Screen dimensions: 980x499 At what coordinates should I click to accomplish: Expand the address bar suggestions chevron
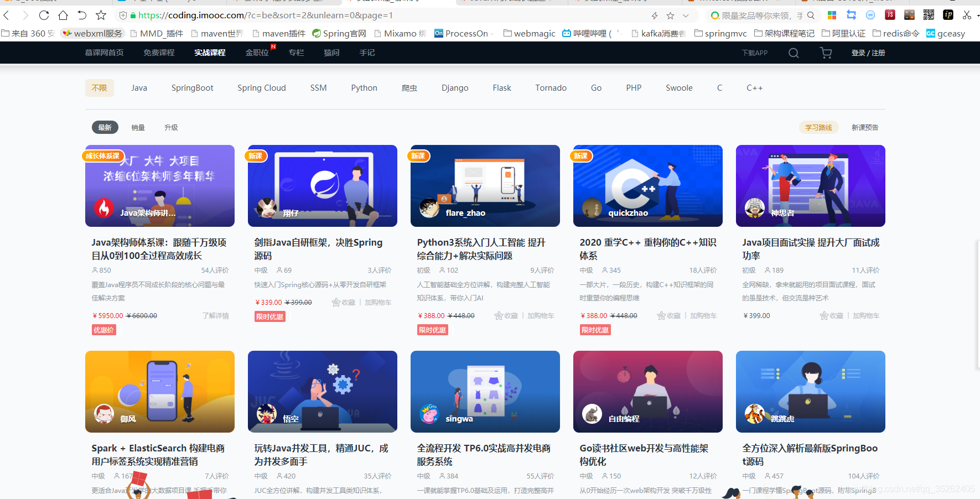[686, 15]
